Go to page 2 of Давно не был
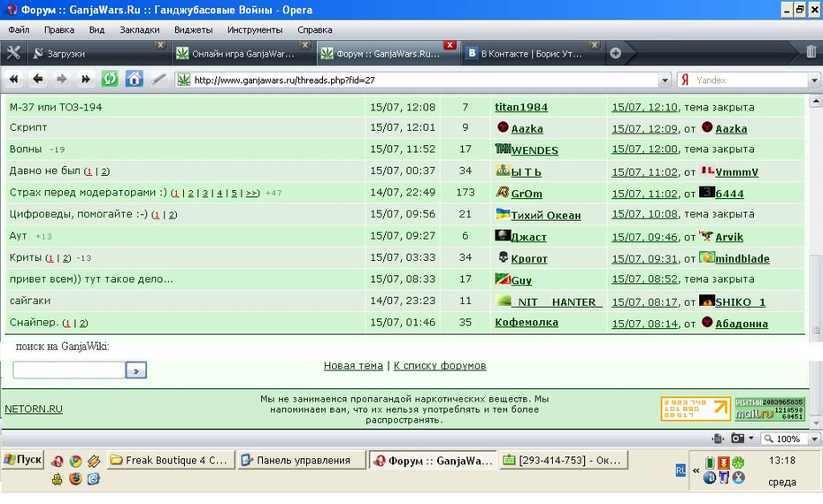Viewport: 823px width, 504px height. click(x=104, y=172)
